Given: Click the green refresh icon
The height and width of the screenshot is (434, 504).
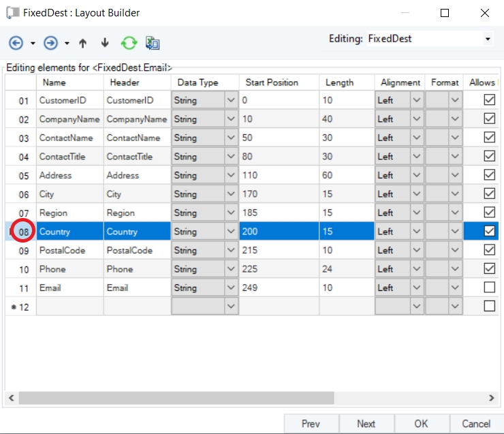Looking at the screenshot, I should [129, 43].
